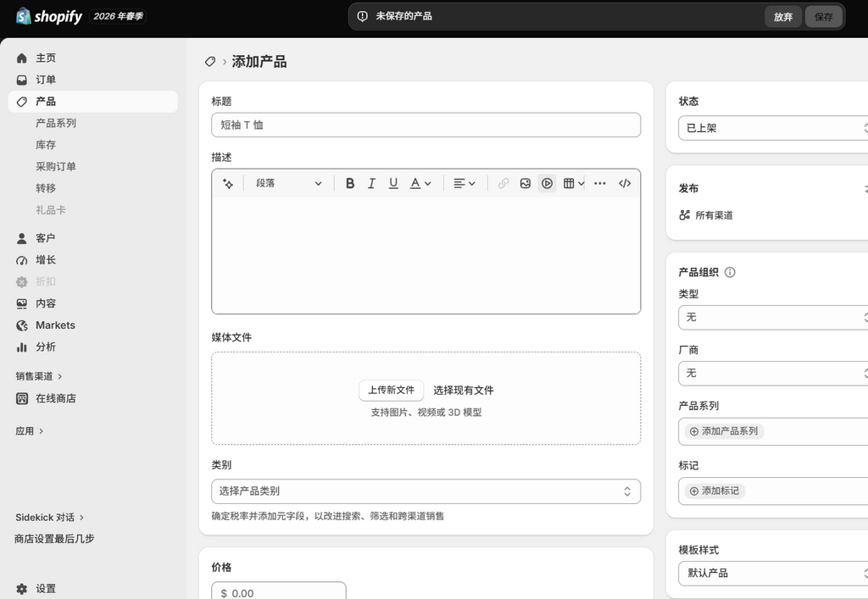Open the text color picker
Screen dimensions: 868x599
tap(420, 184)
